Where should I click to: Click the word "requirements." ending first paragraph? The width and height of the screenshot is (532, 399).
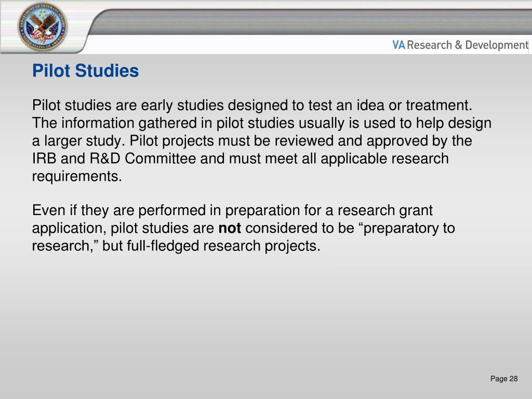[77, 177]
